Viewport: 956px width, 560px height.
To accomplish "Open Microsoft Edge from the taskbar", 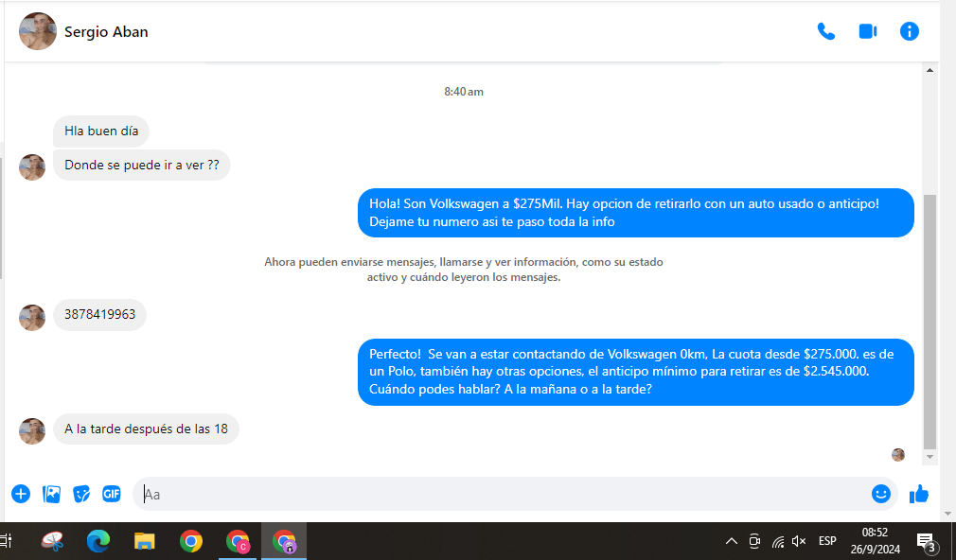I will 98,541.
